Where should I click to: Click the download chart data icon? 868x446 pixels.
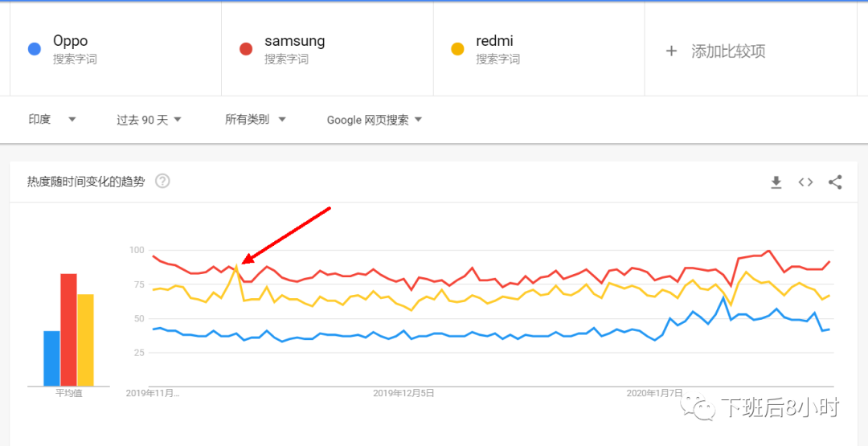pos(776,182)
